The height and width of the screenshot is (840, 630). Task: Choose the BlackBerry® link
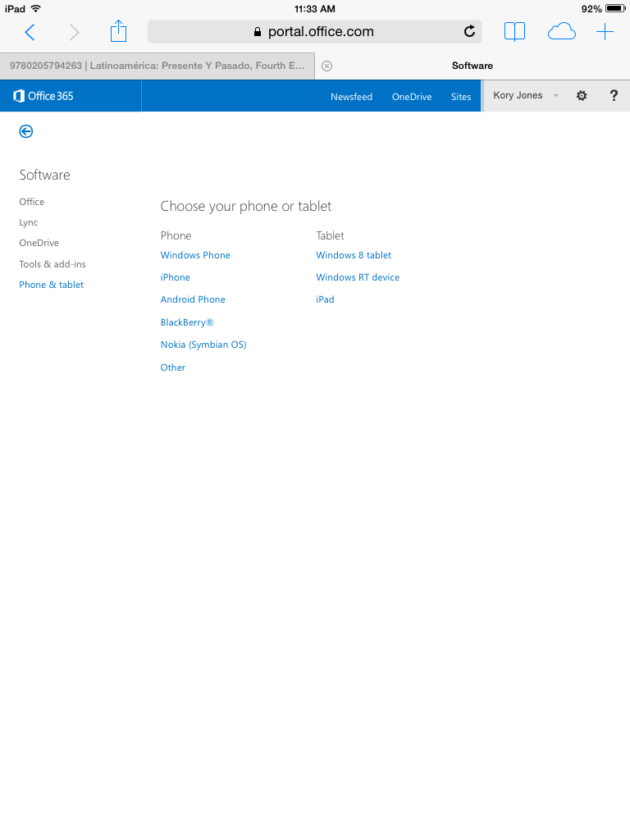[187, 322]
